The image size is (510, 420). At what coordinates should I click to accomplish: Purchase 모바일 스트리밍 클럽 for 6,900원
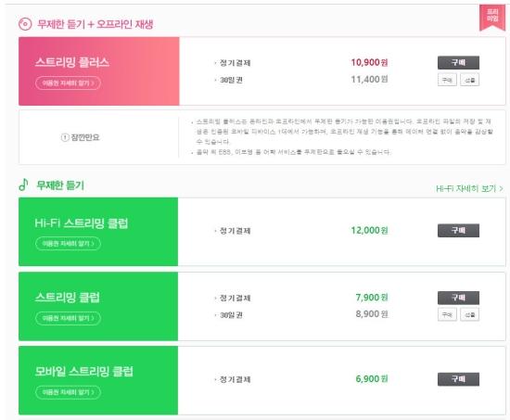(x=458, y=379)
